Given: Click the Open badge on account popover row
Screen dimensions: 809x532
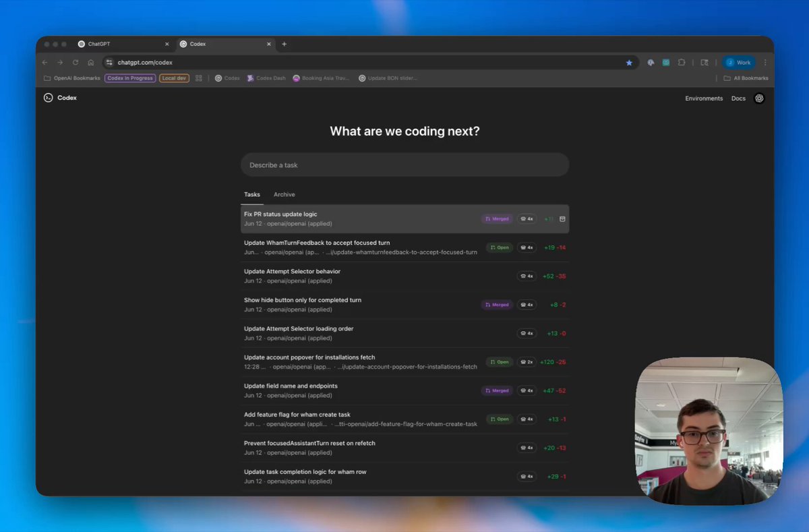Looking at the screenshot, I should click(500, 362).
